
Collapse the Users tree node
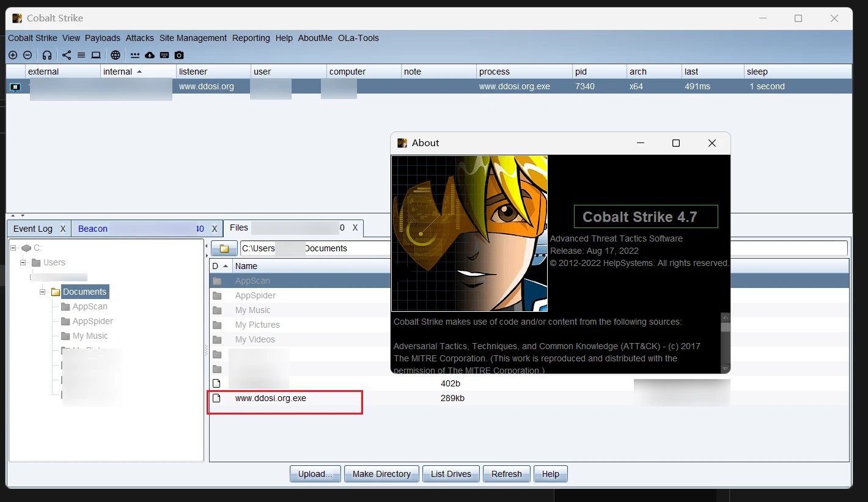(23, 262)
